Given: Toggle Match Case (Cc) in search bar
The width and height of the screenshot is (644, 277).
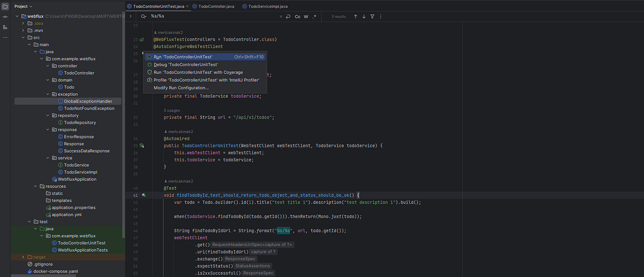Looking at the screenshot, I should pos(298,17).
